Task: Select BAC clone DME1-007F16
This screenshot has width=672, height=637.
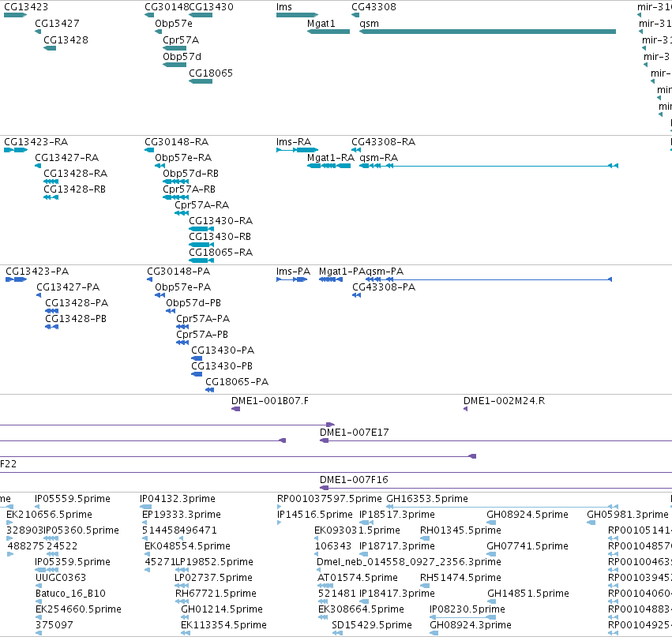Action: tap(354, 480)
